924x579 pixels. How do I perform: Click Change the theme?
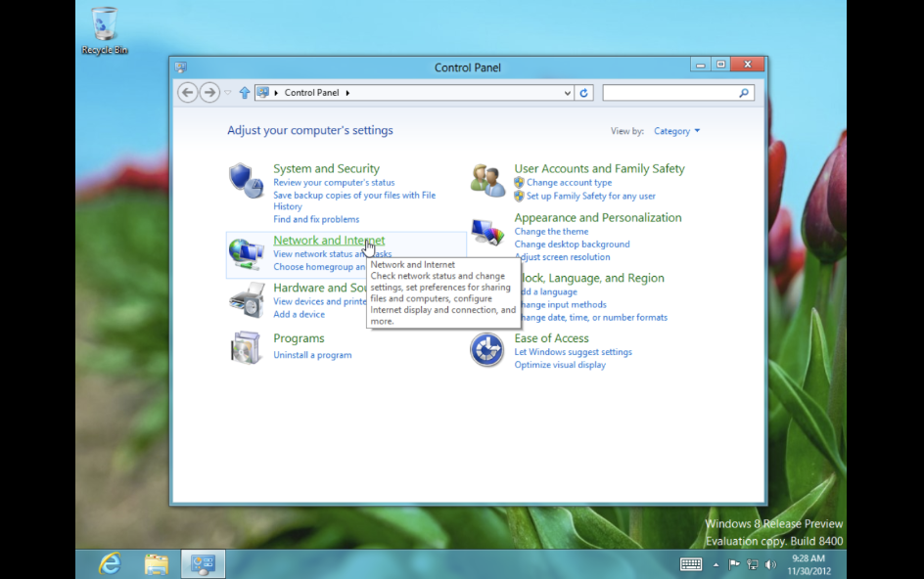(551, 232)
